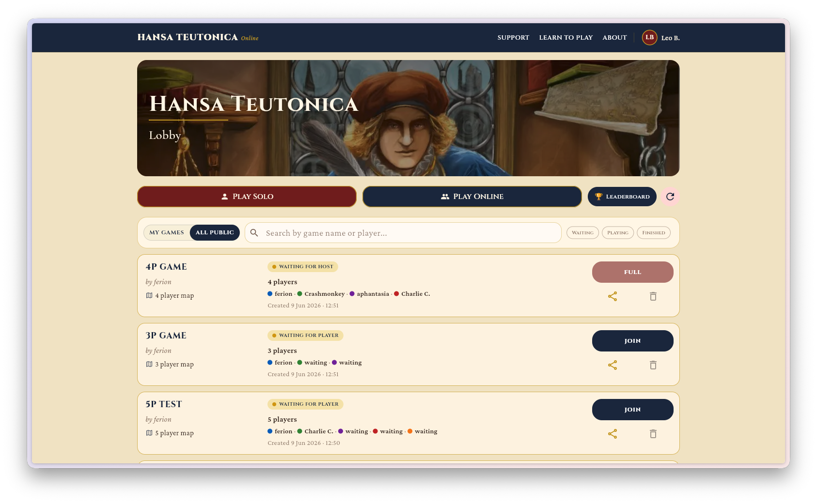The height and width of the screenshot is (504, 817).
Task: Delete the 4P Game with trash icon
Action: pyautogui.click(x=653, y=296)
